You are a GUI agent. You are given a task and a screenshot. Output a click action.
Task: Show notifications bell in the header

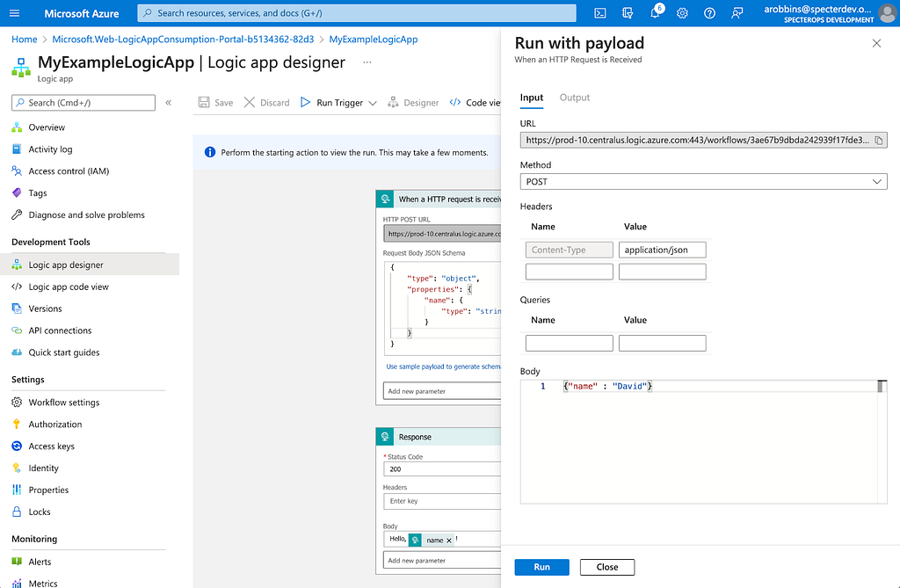pyautogui.click(x=655, y=13)
